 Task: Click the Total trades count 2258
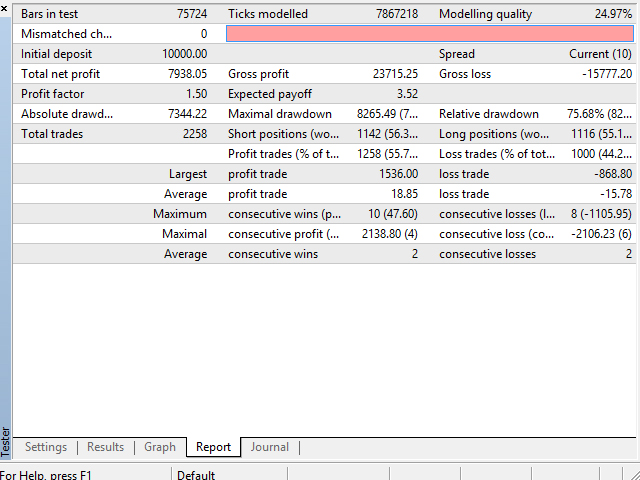[x=194, y=134]
